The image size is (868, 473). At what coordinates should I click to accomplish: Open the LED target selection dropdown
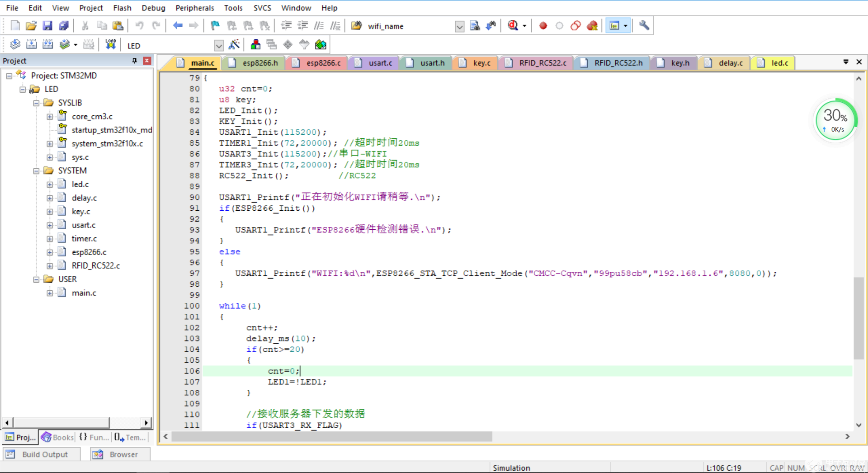[x=219, y=46]
